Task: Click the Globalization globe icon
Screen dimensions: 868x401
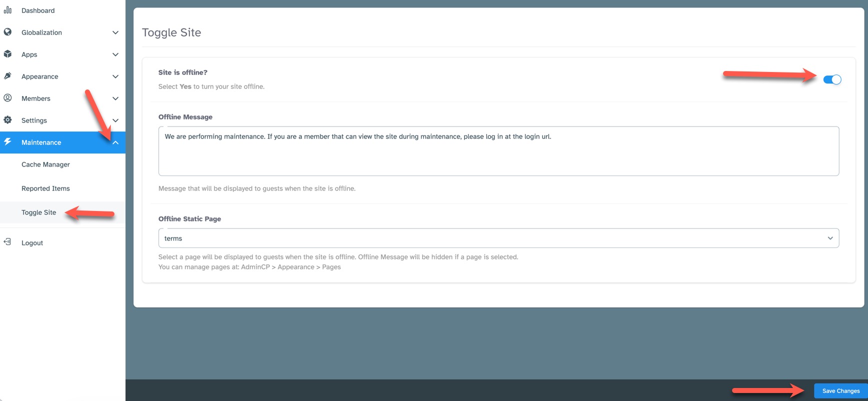Action: [x=7, y=32]
